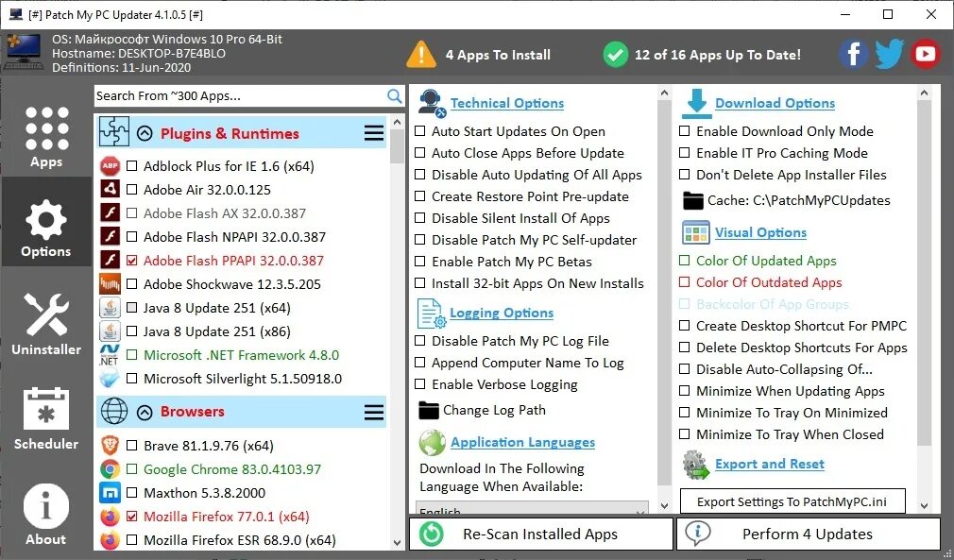Click the Mozilla Firefox 77.0.1 icon
This screenshot has width=954, height=560.
coord(111,517)
